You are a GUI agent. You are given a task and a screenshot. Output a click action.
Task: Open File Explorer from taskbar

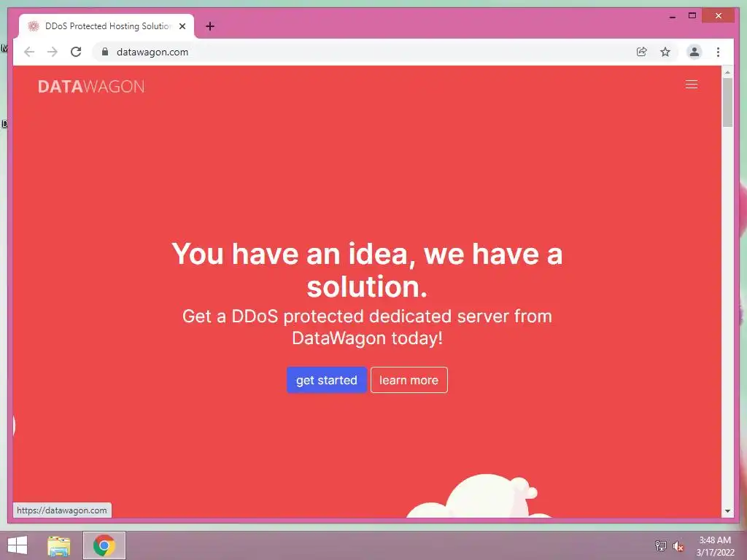58,545
